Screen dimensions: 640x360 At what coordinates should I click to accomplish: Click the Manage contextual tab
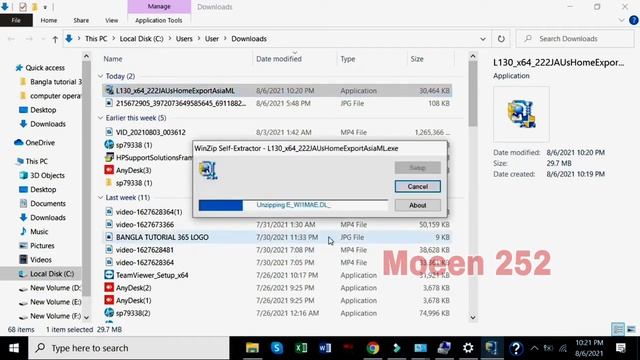(x=159, y=7)
